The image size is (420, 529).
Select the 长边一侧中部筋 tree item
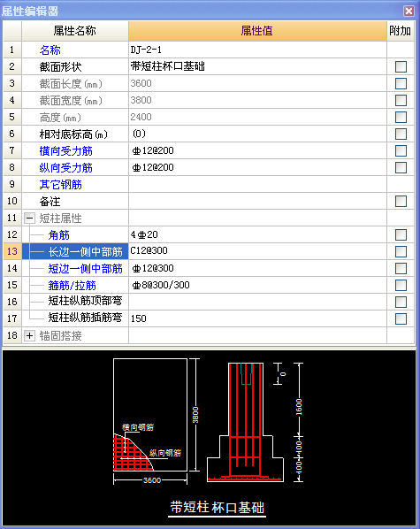pos(85,252)
